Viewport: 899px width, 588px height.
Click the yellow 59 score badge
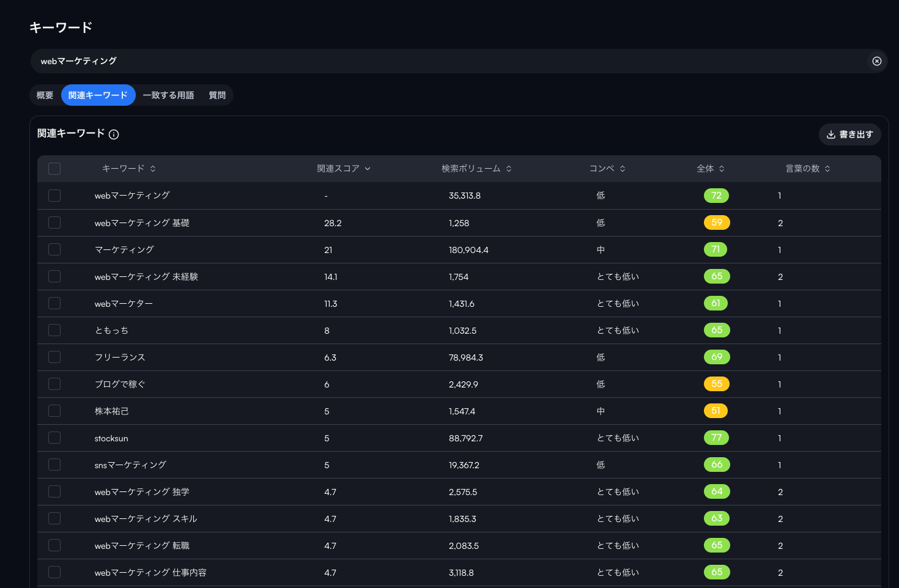(717, 222)
